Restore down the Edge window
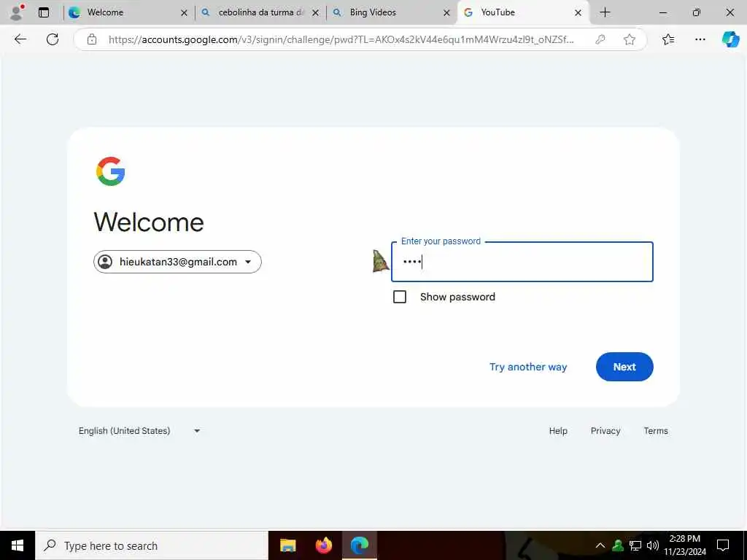 pyautogui.click(x=697, y=12)
